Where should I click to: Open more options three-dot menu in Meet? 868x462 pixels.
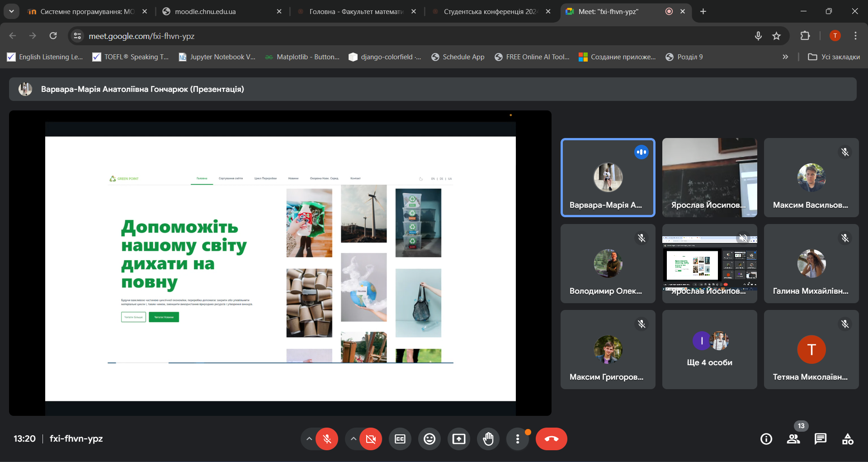click(518, 439)
